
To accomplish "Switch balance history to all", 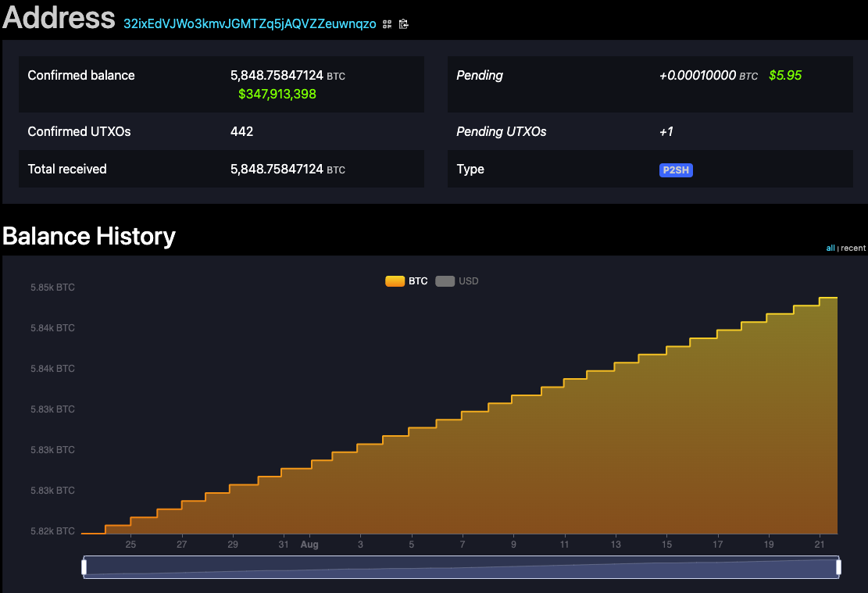I will [830, 248].
